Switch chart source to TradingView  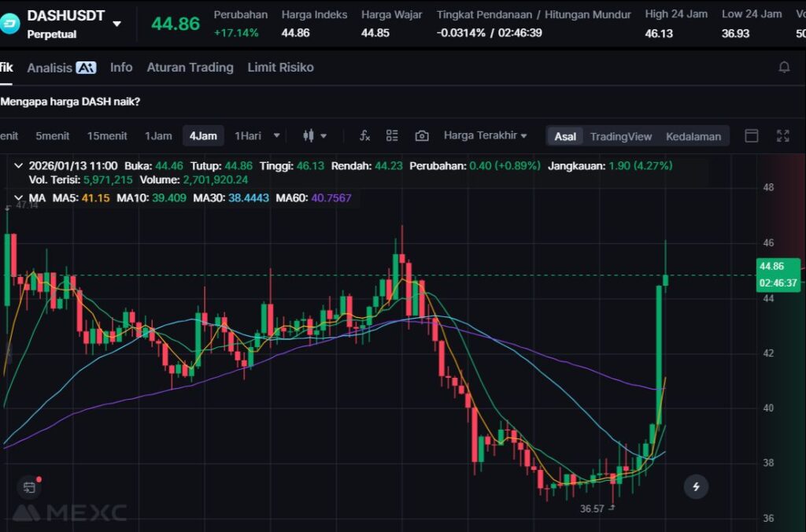(620, 136)
